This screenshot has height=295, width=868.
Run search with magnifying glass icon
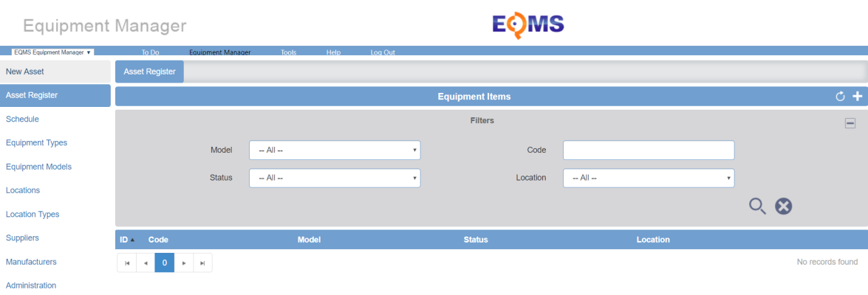[x=758, y=206]
